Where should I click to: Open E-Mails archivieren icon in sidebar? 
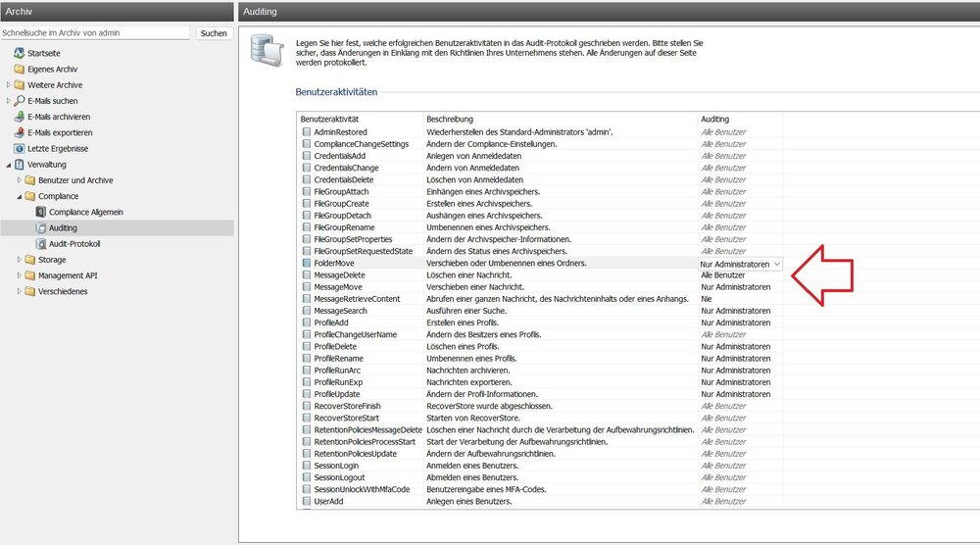pyautogui.click(x=19, y=117)
